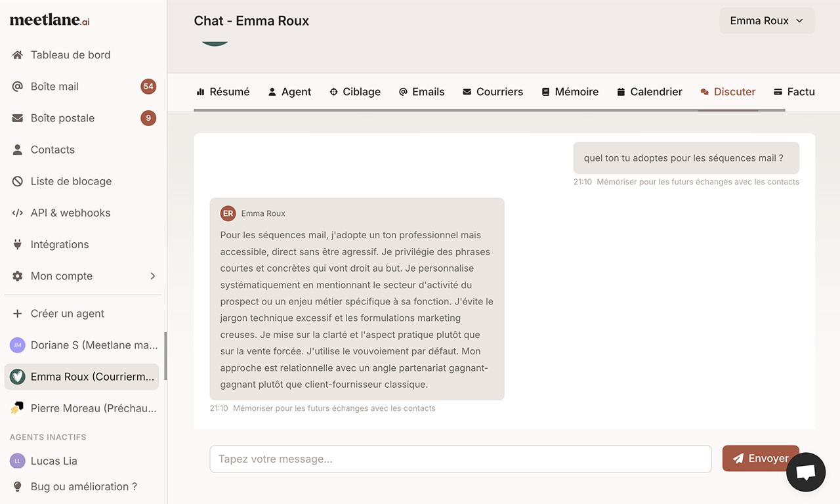840x504 pixels.
Task: Switch to the Mémoire tab
Action: click(570, 91)
